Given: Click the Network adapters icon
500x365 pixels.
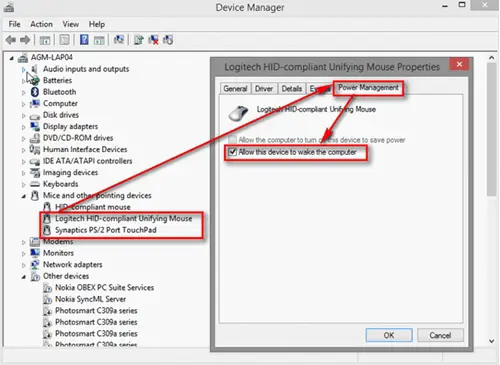Looking at the screenshot, I should 35,264.
